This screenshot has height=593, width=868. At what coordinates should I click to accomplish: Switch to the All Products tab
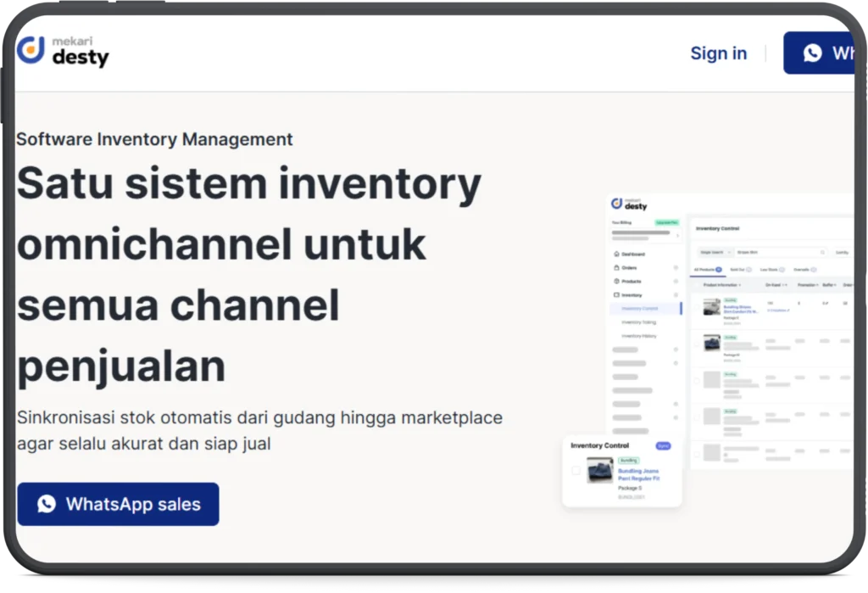707,269
